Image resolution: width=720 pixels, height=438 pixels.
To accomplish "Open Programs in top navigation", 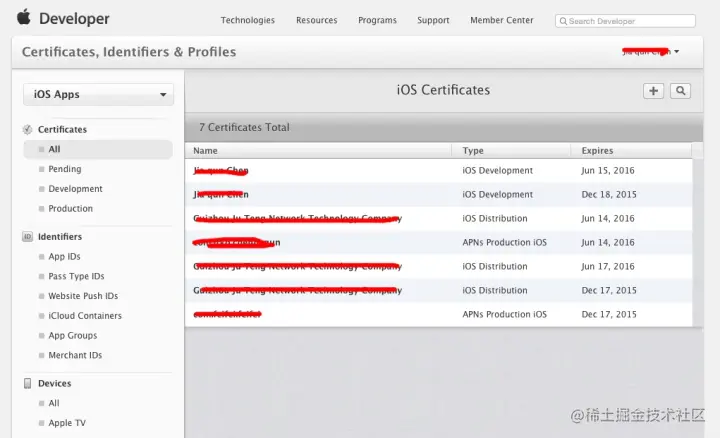I will pos(377,20).
